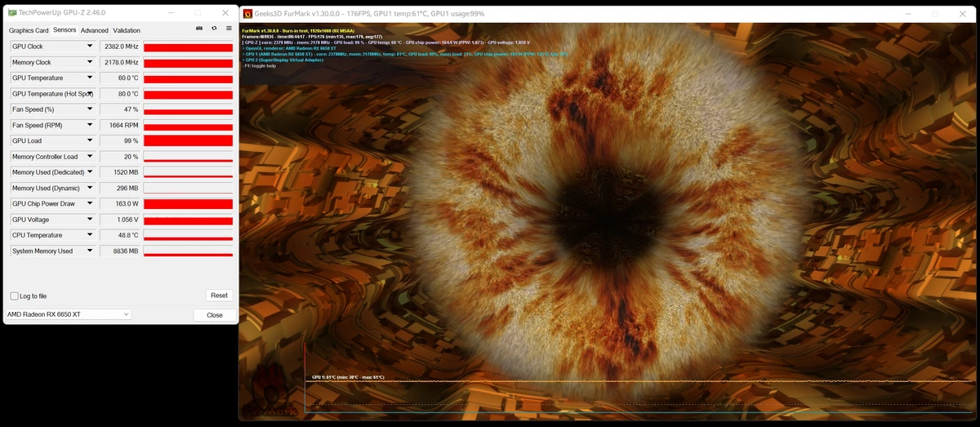Click the 20 % memory controller value
Viewport: 980px width, 427px height.
click(x=120, y=156)
